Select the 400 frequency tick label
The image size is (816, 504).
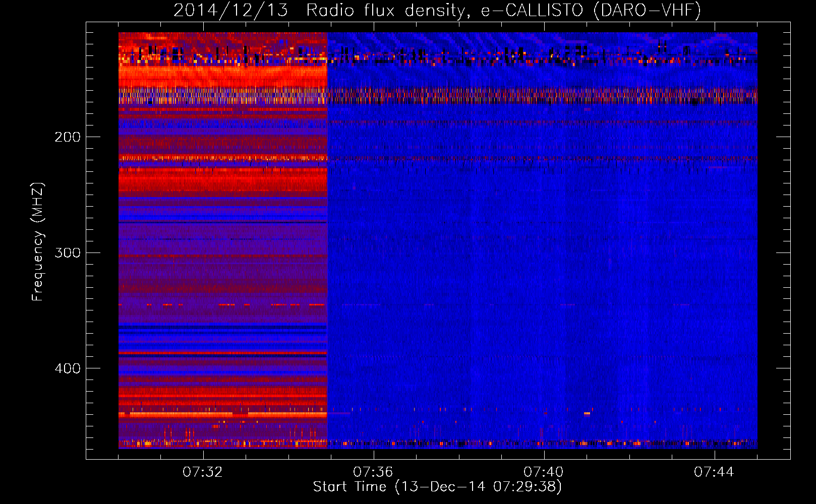(x=68, y=368)
